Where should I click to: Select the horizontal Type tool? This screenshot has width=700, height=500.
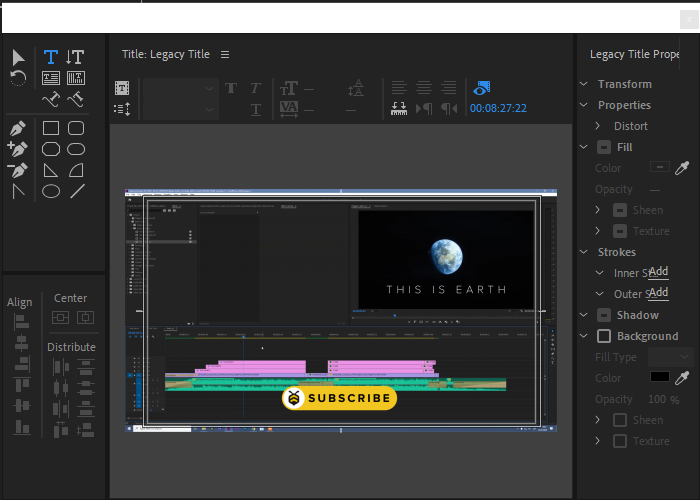(x=50, y=57)
